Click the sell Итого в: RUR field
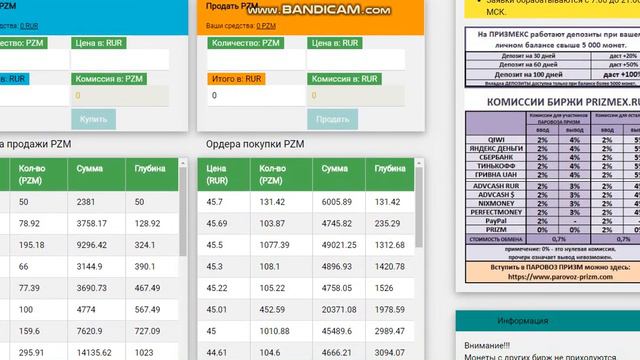 [256, 96]
